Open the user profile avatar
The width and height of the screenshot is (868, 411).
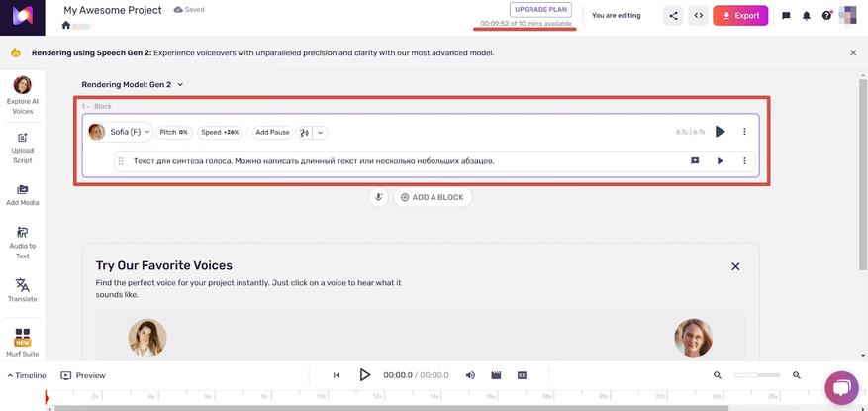(848, 15)
